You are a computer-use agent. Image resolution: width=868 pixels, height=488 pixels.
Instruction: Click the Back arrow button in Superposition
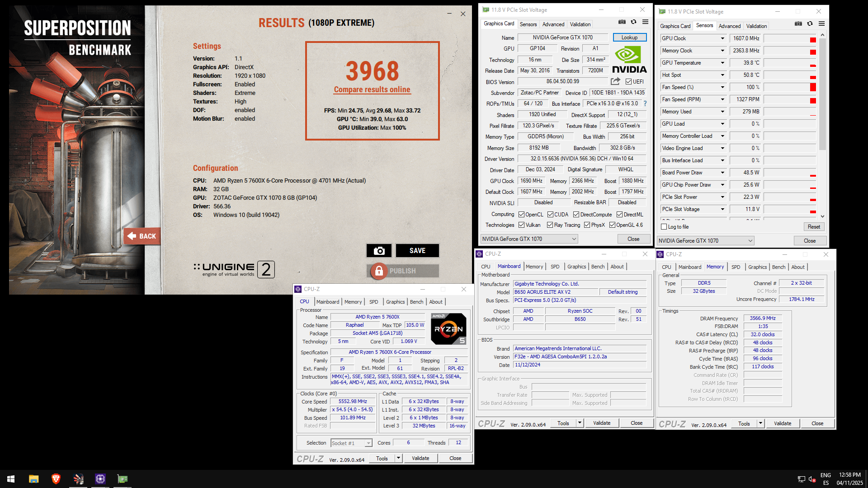click(x=142, y=236)
